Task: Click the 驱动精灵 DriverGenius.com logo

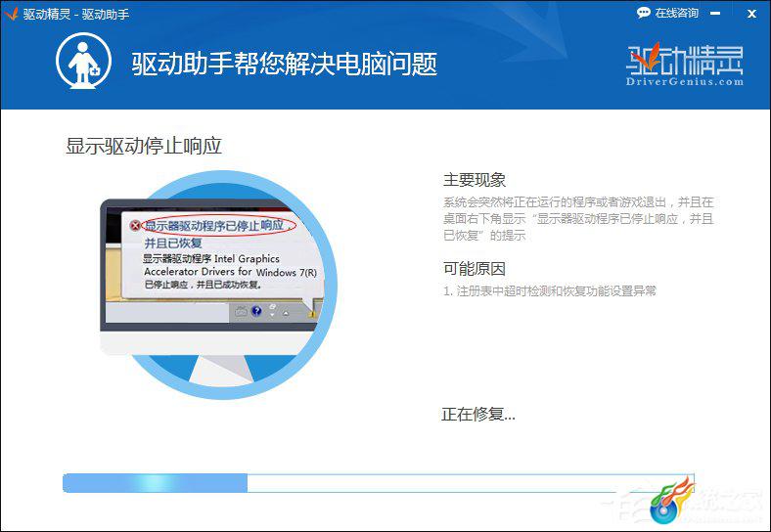Action: pyautogui.click(x=685, y=66)
